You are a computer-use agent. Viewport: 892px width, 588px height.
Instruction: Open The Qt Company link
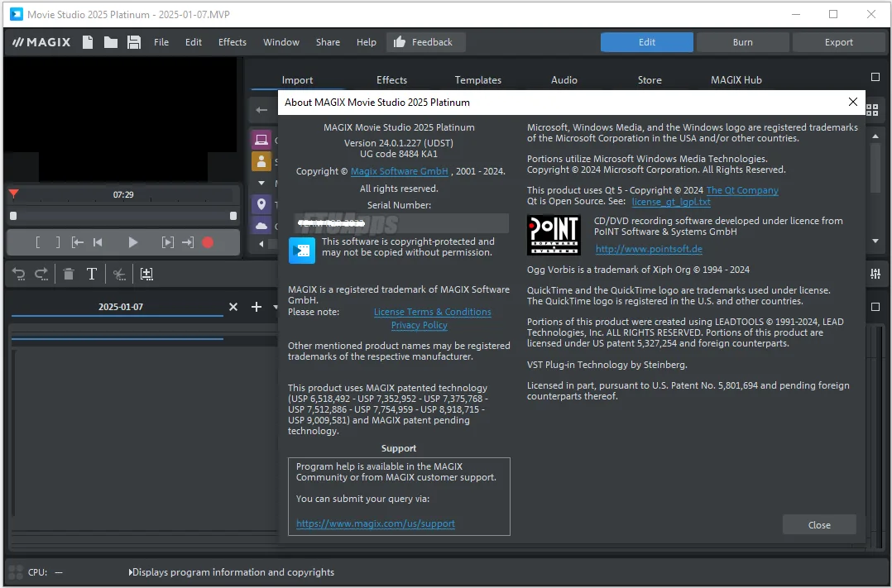742,190
